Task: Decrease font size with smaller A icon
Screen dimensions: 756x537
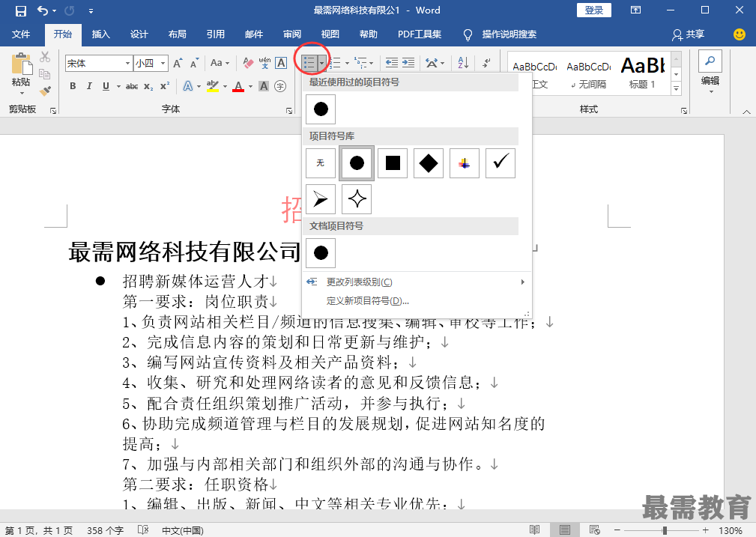Action: (194, 63)
